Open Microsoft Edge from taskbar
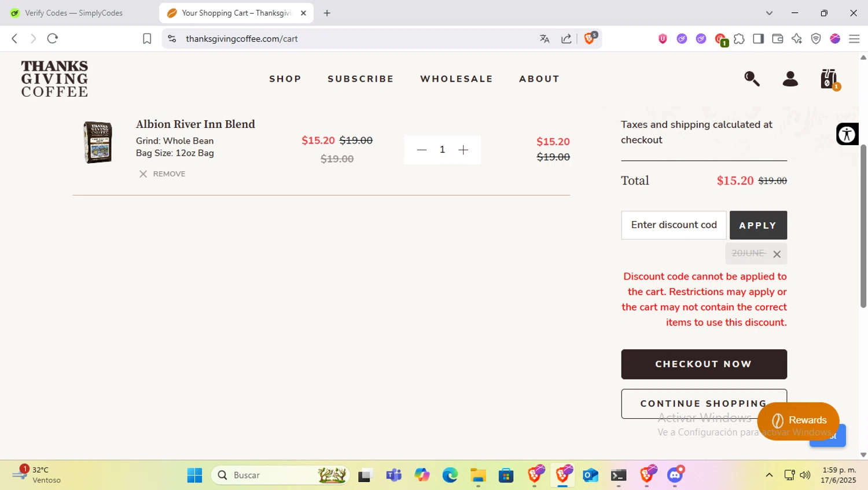The image size is (868, 490). coord(450,475)
